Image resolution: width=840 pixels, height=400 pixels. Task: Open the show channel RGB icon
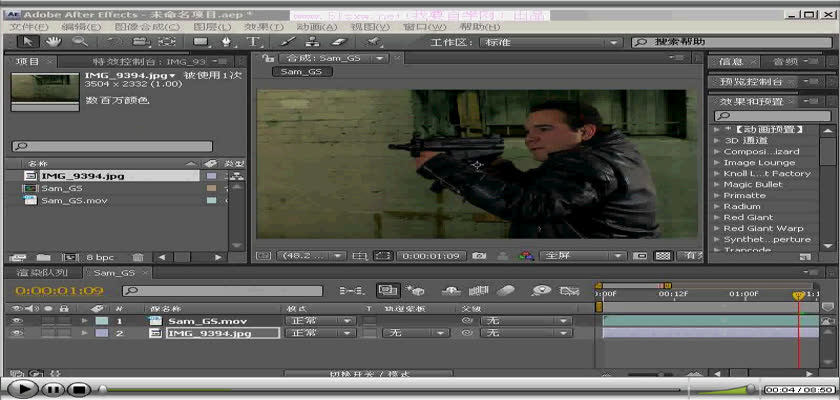click(x=527, y=256)
